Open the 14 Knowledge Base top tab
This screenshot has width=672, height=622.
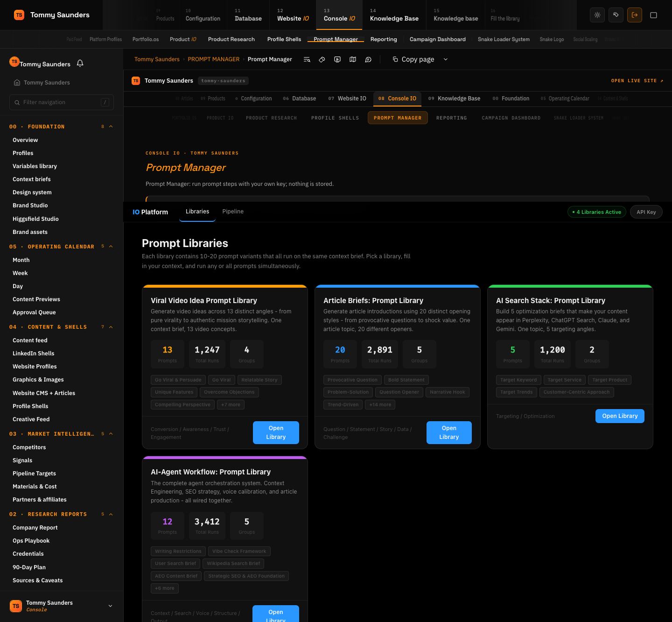point(394,15)
